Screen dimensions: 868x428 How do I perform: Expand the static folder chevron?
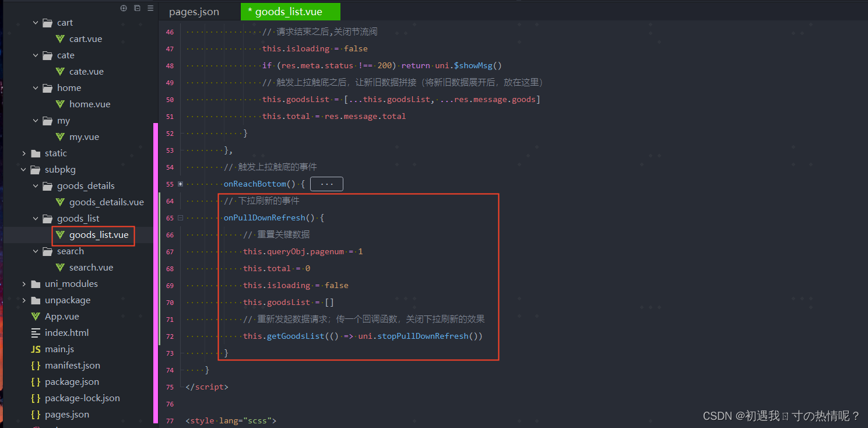click(23, 153)
